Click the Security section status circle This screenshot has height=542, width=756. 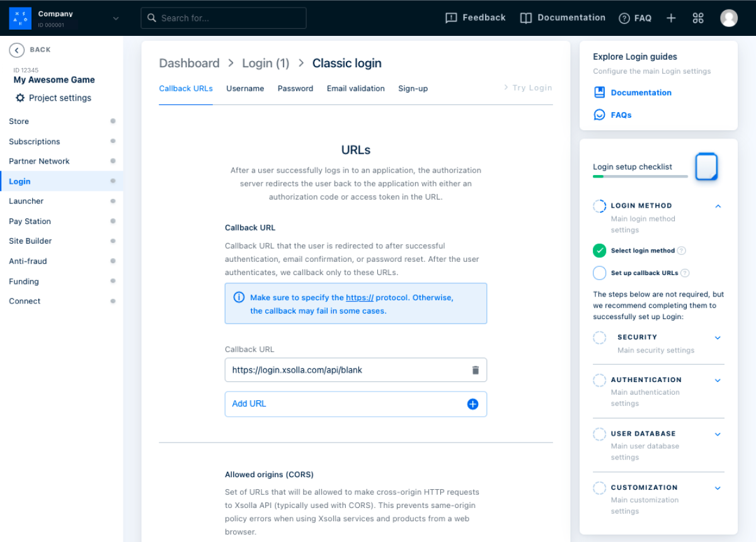point(599,338)
